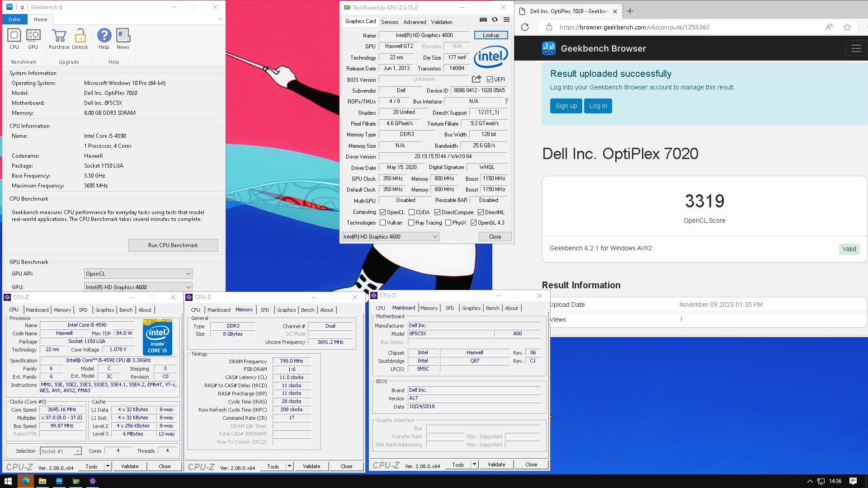
Task: Toggle the OpenGL 4.3 checkbox
Action: (473, 223)
